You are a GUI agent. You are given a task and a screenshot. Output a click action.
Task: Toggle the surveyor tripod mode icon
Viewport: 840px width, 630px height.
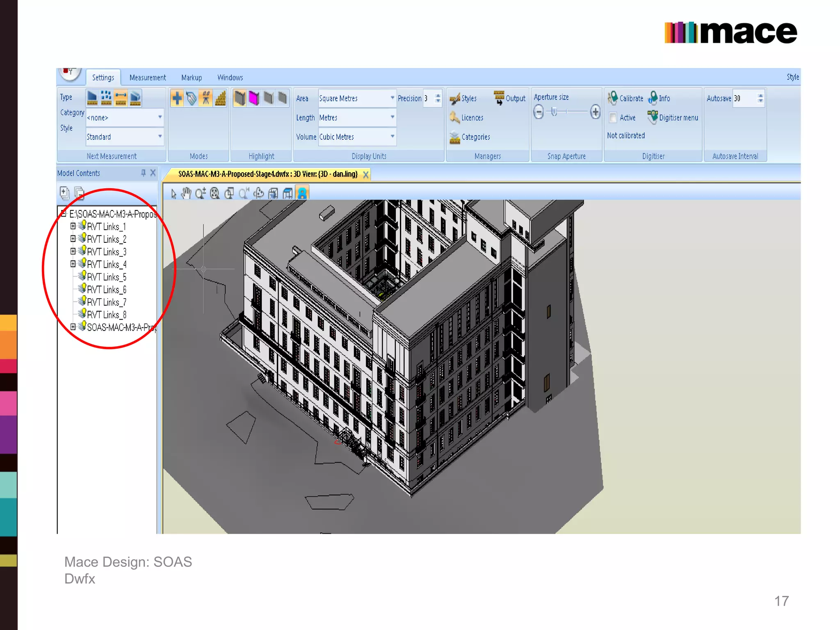[x=206, y=98]
